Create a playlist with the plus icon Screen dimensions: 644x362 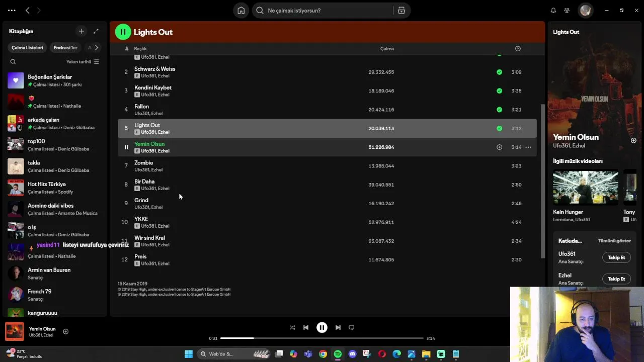[x=82, y=31]
